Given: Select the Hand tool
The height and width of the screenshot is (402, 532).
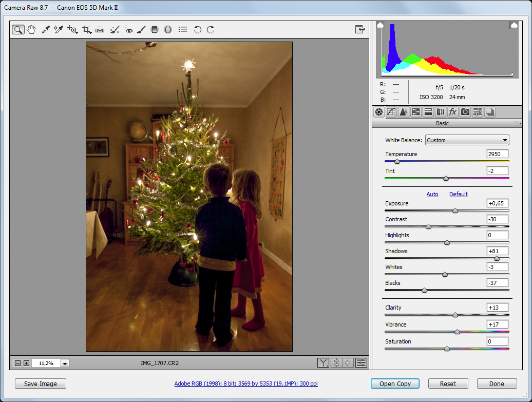Looking at the screenshot, I should (31, 29).
